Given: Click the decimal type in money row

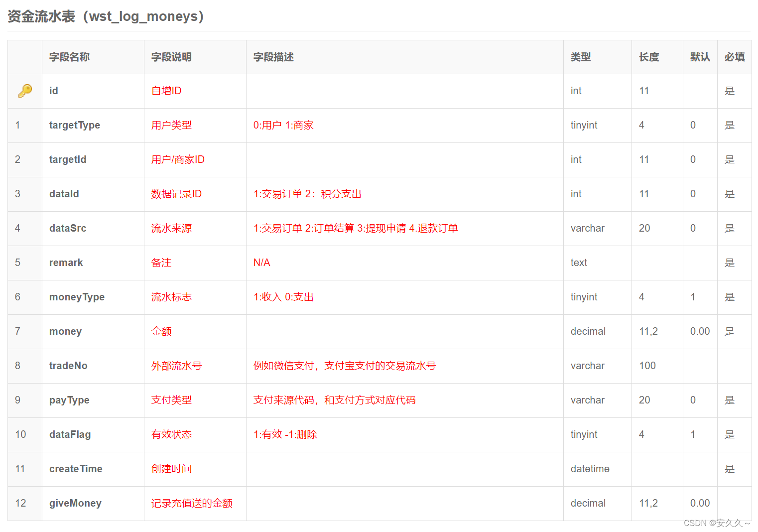Looking at the screenshot, I should pos(588,331).
